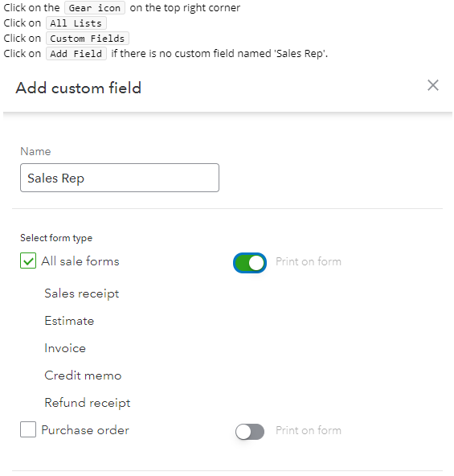Select the Sales receipt form entry

(82, 293)
